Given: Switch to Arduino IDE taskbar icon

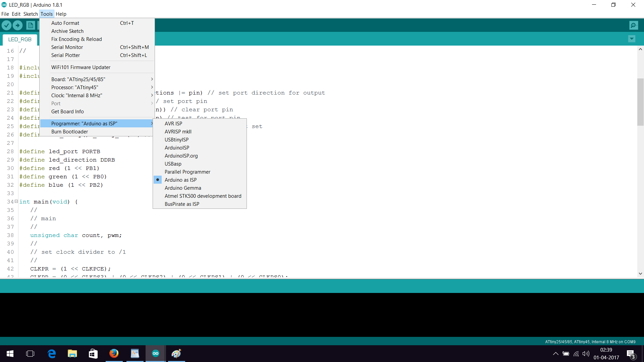Looking at the screenshot, I should pyautogui.click(x=156, y=354).
